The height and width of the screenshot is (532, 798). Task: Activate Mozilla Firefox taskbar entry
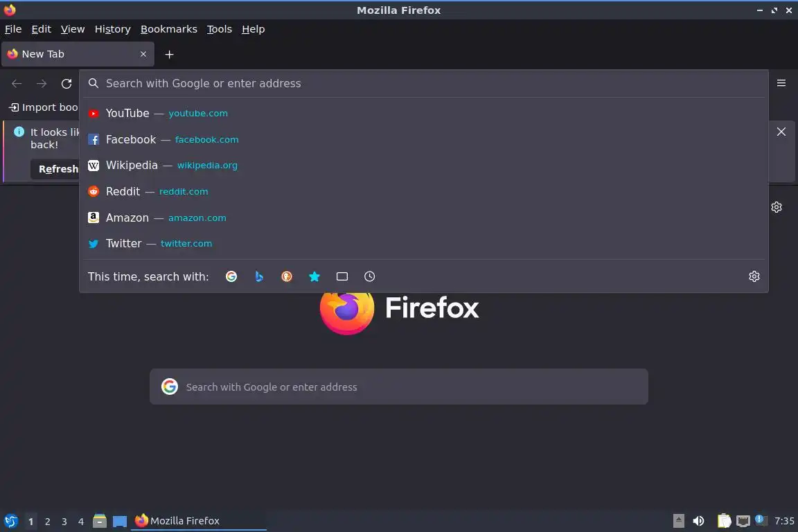tap(199, 521)
